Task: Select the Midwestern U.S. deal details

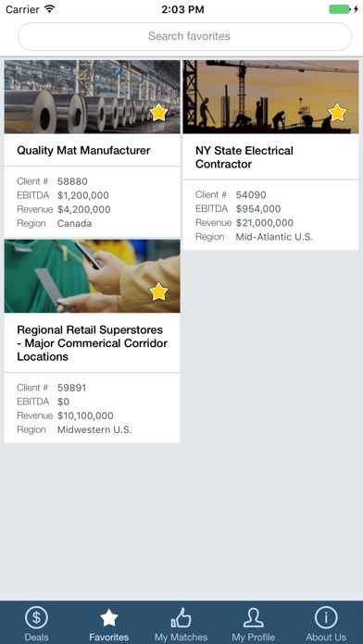Action: [x=92, y=408]
